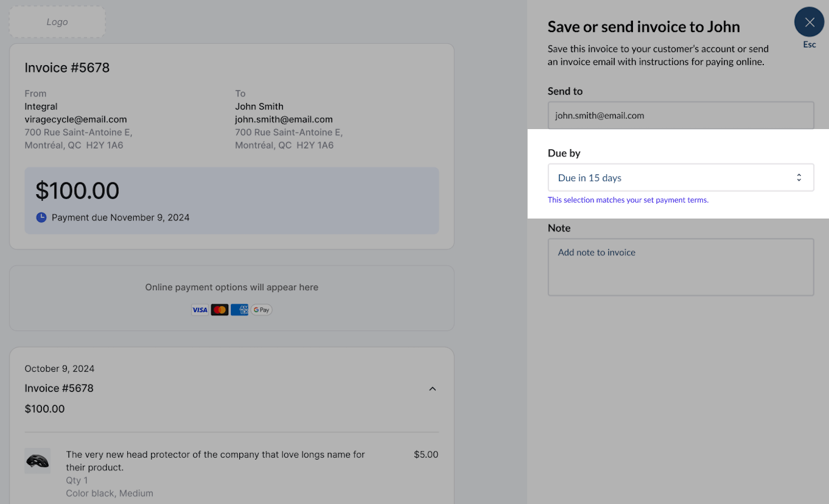The image size is (829, 504).
Task: Click the Visa payment icon
Action: tap(200, 309)
